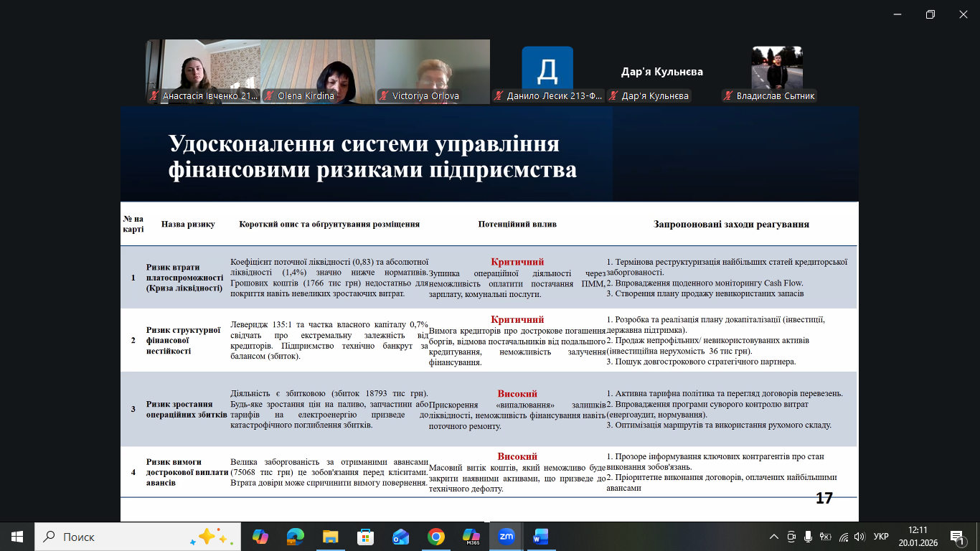
Task: Expand the hidden system tray icons
Action: pyautogui.click(x=773, y=536)
